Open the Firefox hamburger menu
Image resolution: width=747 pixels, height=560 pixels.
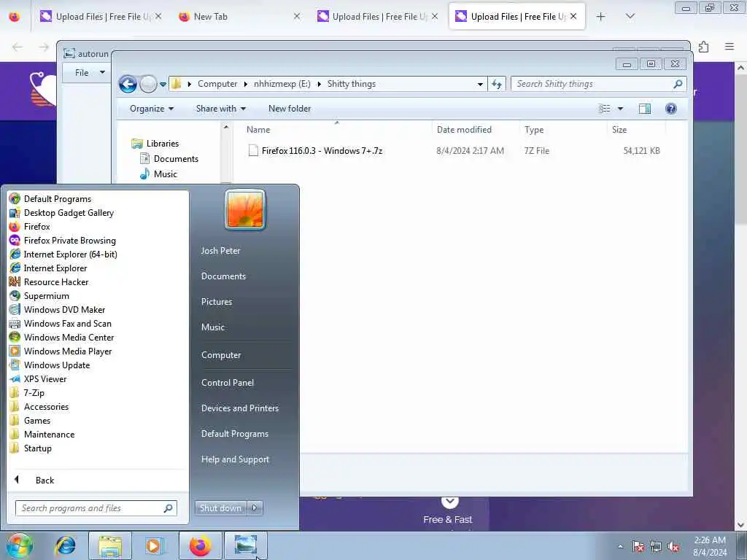729,46
